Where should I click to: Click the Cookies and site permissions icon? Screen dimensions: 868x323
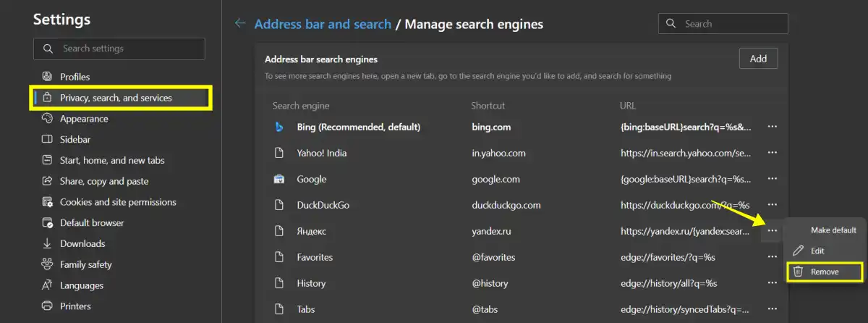coord(48,202)
